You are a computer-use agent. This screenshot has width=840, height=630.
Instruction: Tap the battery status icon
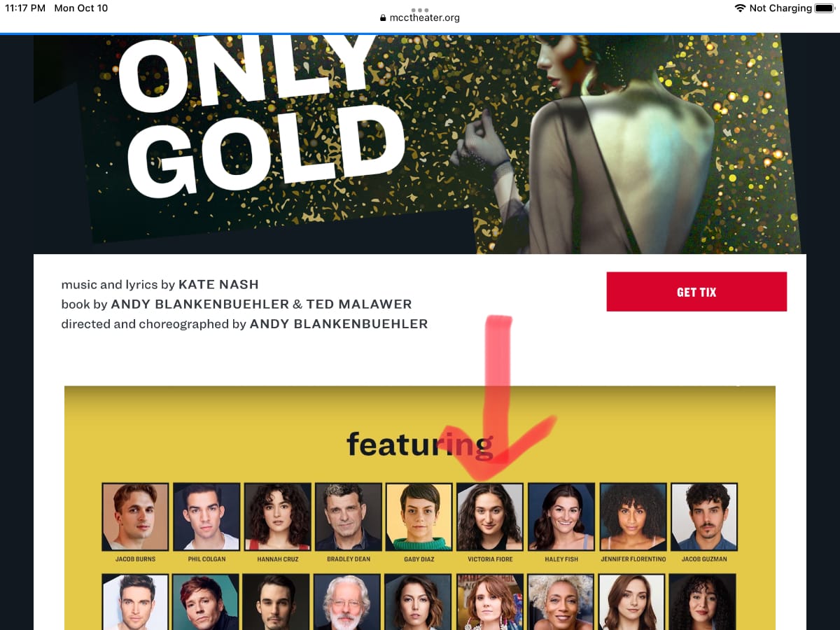point(824,8)
